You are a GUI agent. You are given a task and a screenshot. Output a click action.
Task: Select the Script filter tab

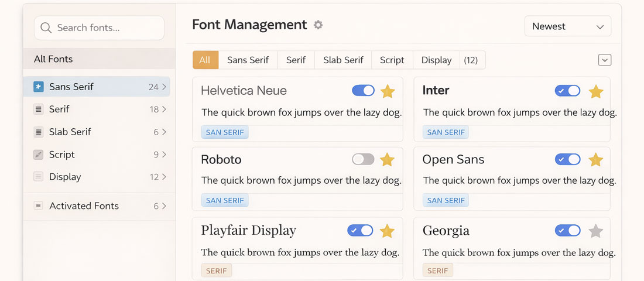coord(392,60)
